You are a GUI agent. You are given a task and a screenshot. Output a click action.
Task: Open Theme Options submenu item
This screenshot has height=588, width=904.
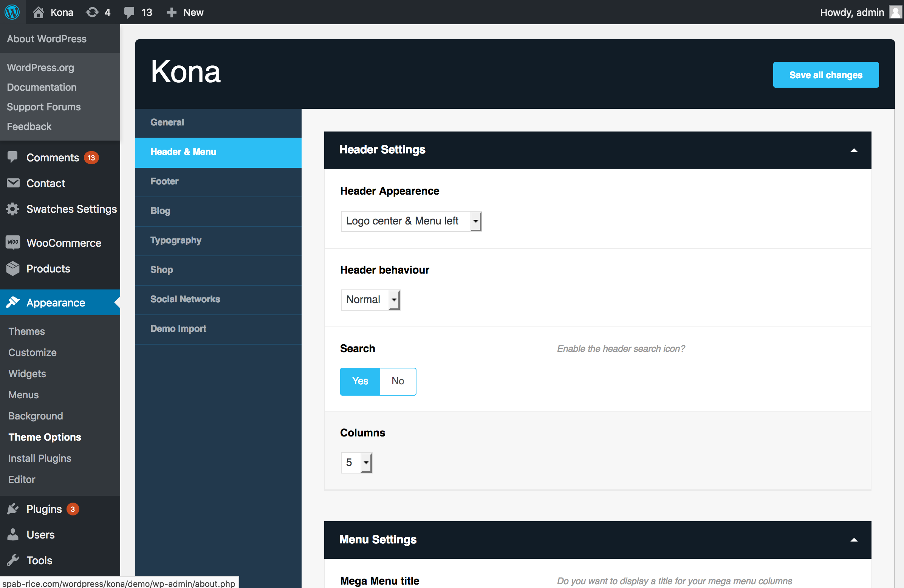tap(45, 437)
